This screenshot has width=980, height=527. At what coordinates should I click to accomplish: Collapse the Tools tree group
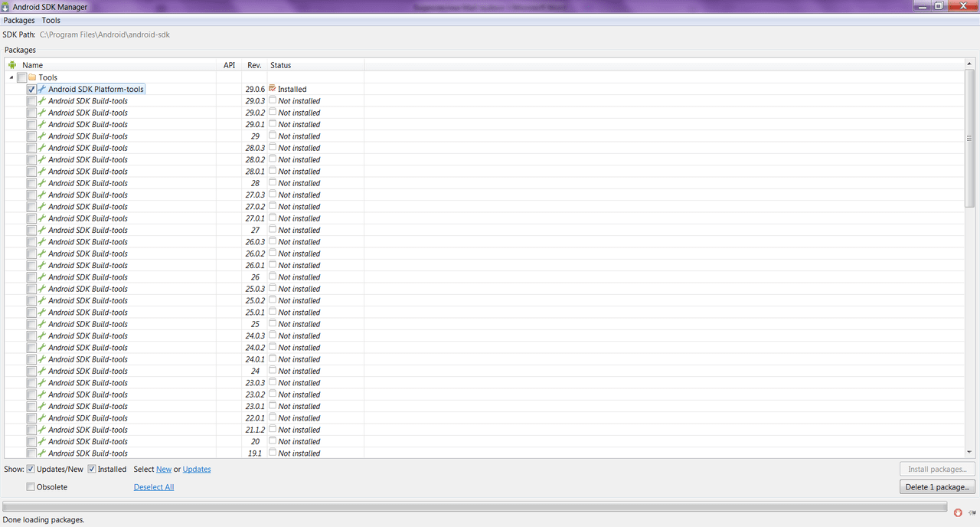11,77
